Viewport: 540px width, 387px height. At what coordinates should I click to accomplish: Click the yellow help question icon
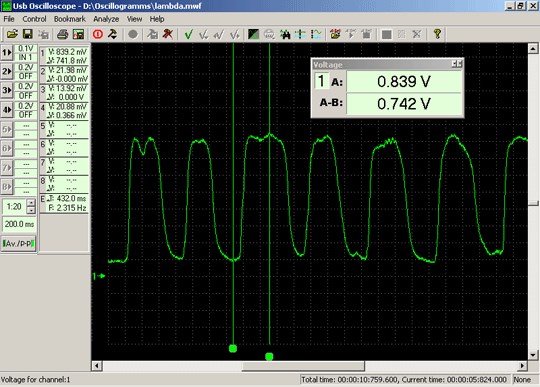[x=437, y=34]
